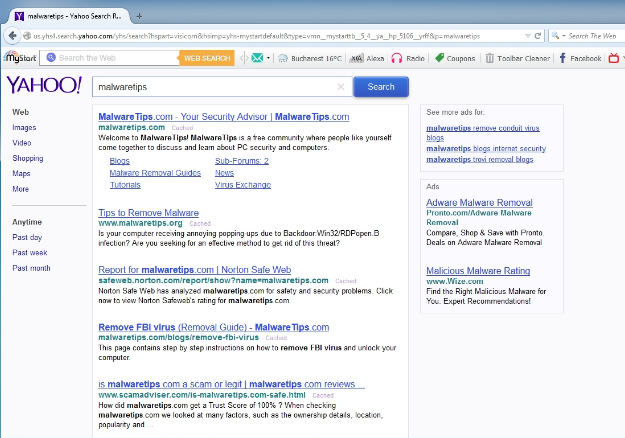Click the red TV toolbar icon

614,58
